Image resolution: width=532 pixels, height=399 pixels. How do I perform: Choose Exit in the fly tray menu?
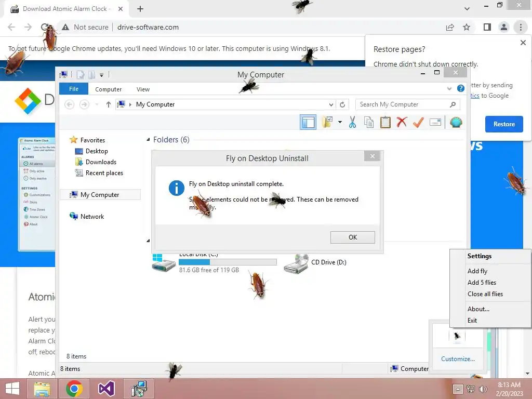pyautogui.click(x=472, y=320)
